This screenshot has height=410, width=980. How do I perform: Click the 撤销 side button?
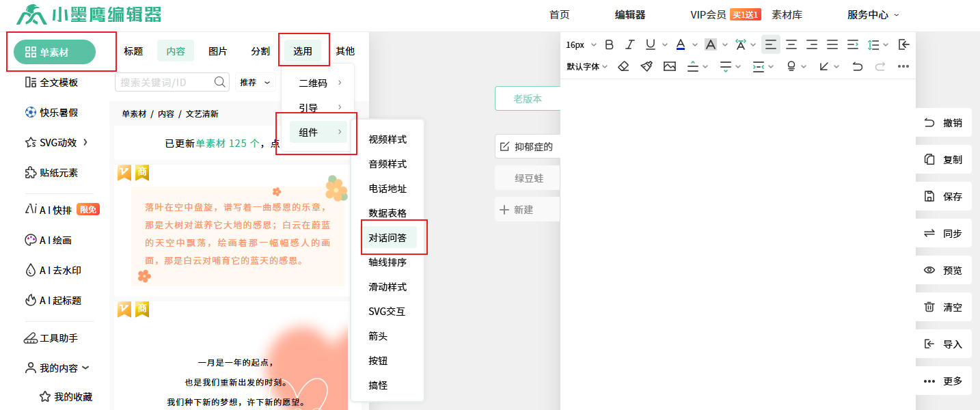pos(943,122)
